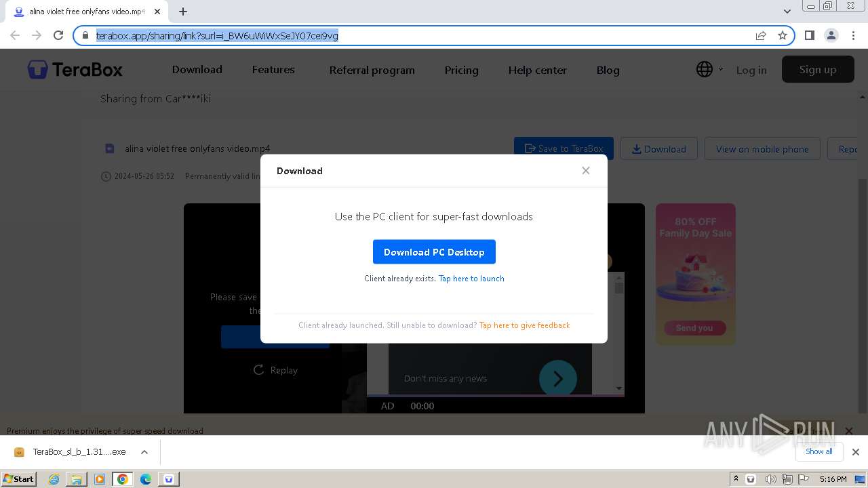Open the Help center page

tap(538, 70)
